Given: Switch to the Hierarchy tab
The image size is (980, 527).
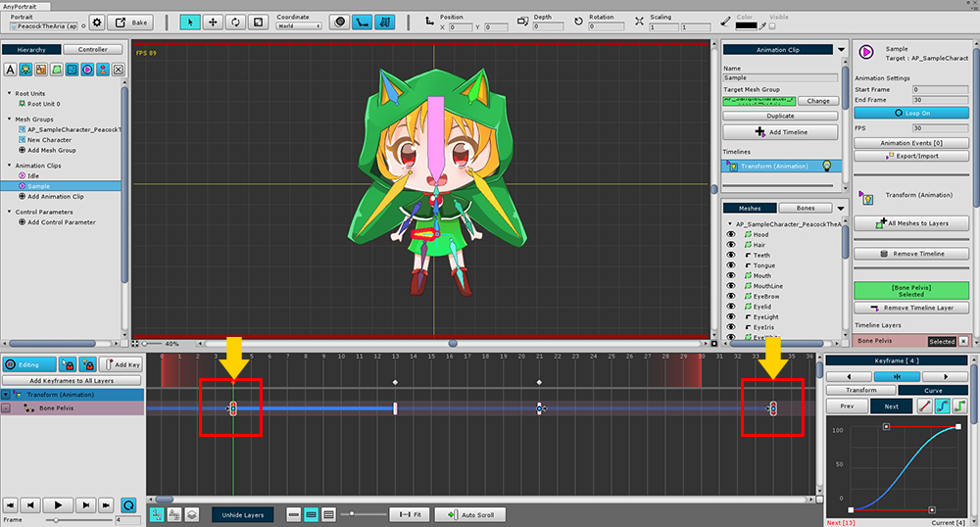Looking at the screenshot, I should coord(31,49).
